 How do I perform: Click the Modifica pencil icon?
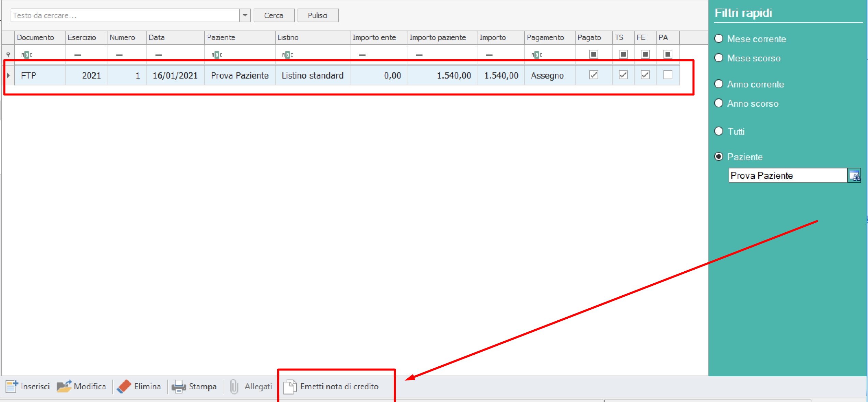click(64, 386)
